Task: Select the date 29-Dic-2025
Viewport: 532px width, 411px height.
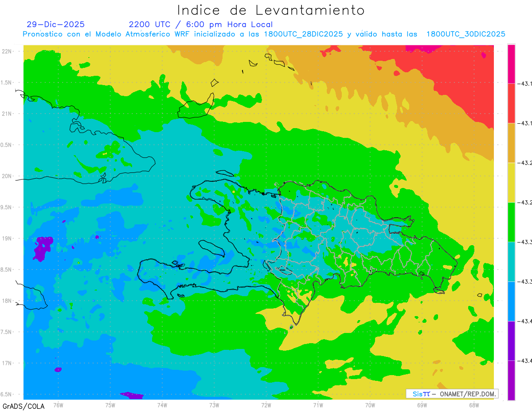Action: [55, 24]
